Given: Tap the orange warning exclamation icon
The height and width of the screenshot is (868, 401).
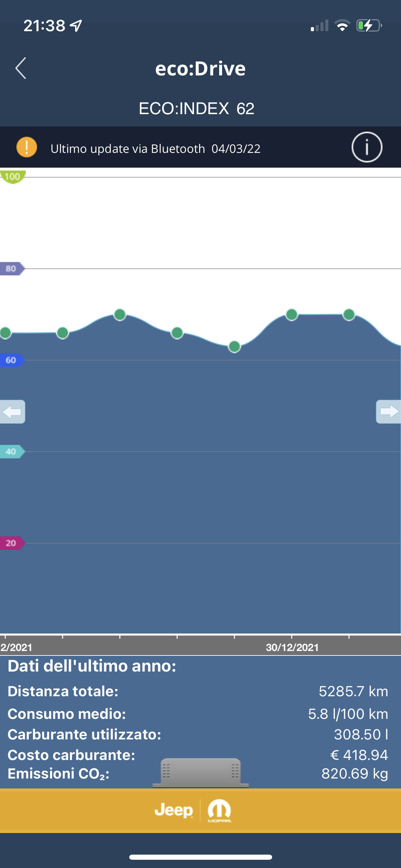Looking at the screenshot, I should pyautogui.click(x=27, y=147).
